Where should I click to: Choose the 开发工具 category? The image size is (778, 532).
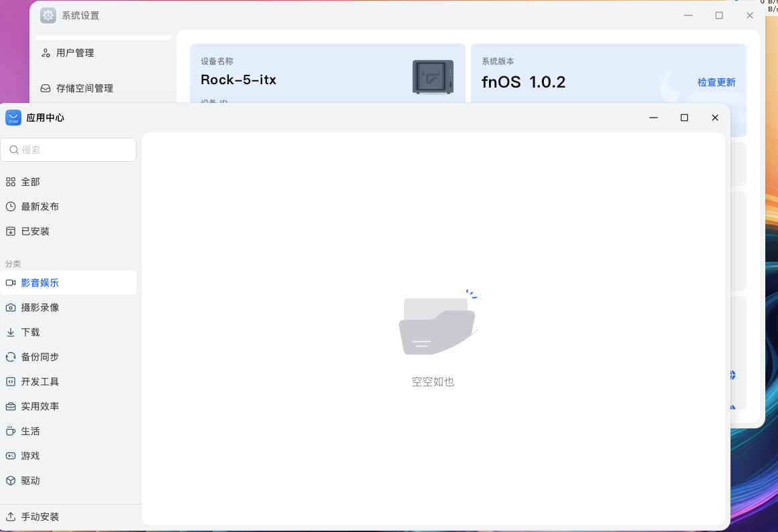[x=68, y=382]
